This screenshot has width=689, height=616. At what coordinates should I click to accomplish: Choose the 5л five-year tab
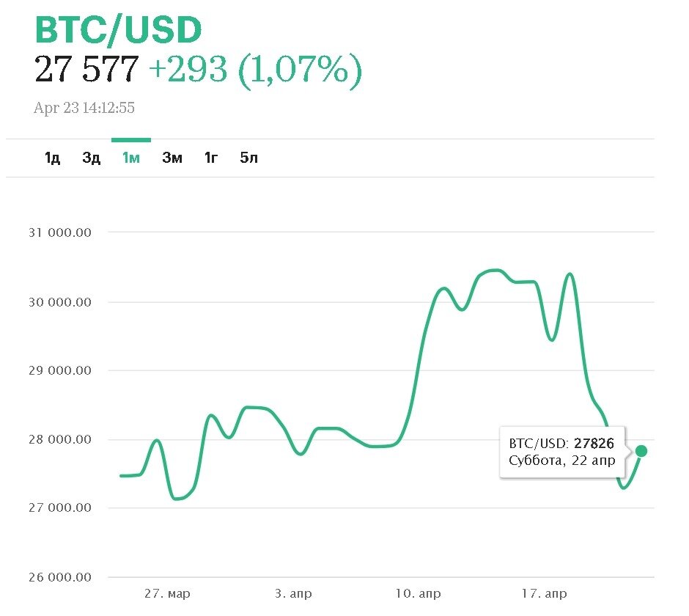[x=249, y=158]
